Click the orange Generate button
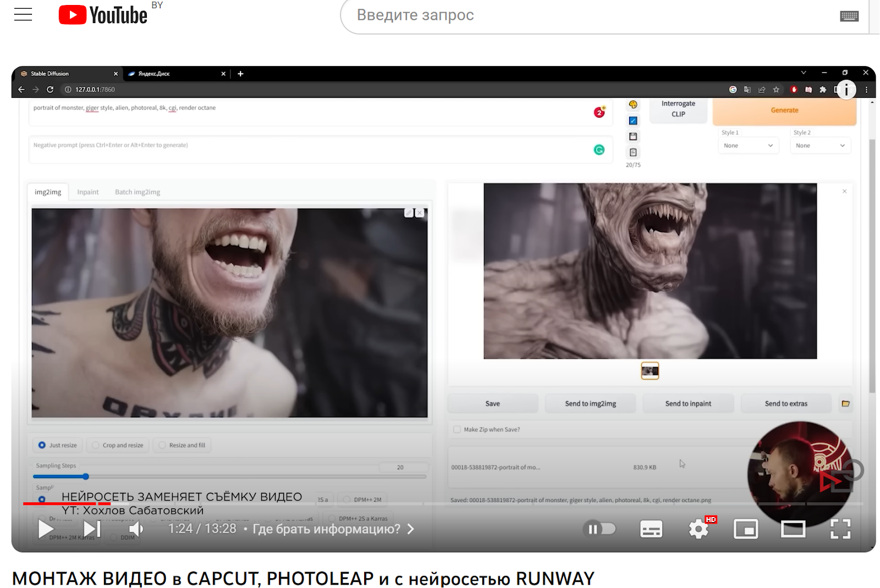 [x=784, y=110]
